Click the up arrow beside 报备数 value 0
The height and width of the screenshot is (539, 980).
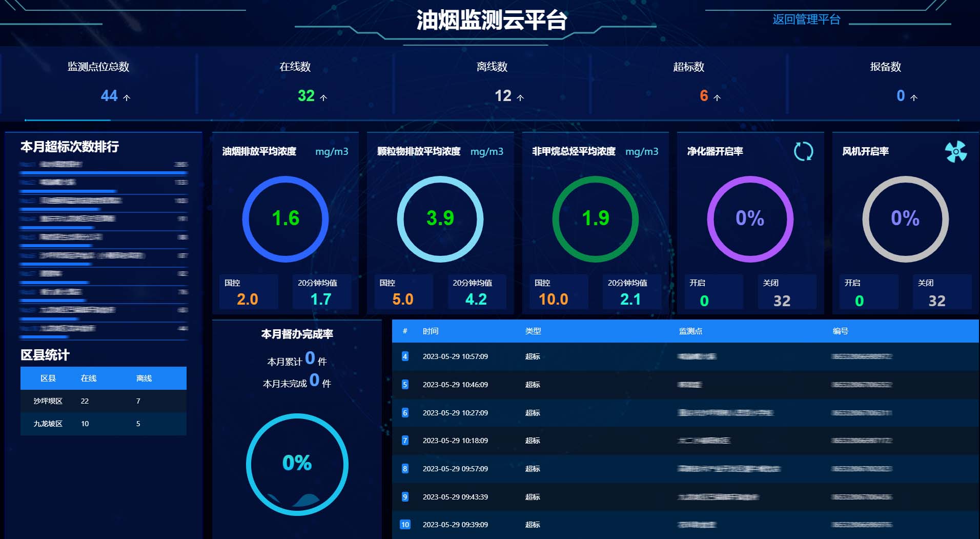click(914, 97)
